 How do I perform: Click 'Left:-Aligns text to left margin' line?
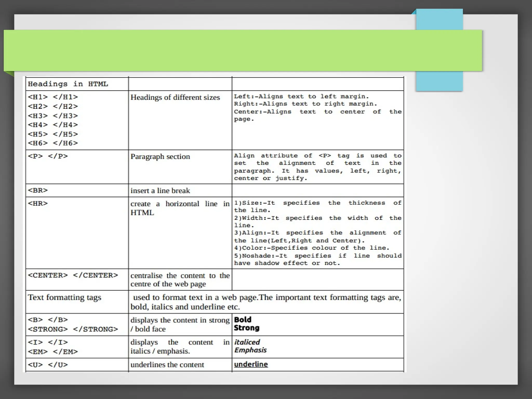point(301,96)
